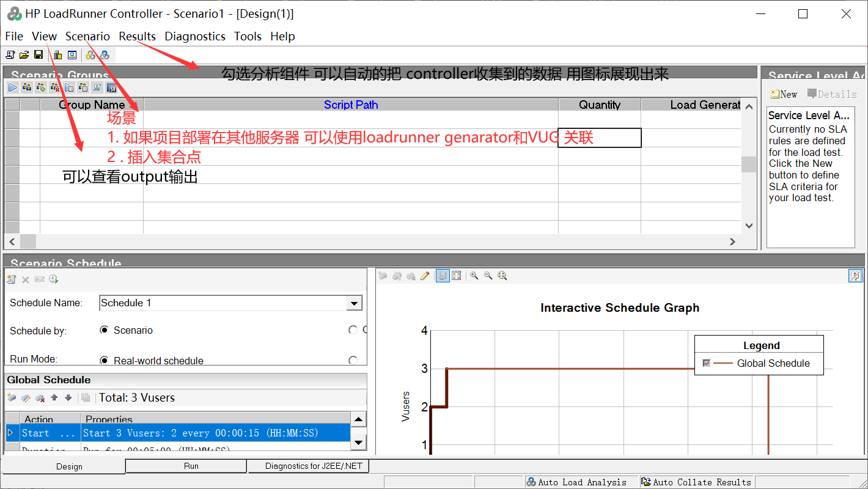Click the New Scenario toolbar icon
This screenshot has width=868, height=489.
click(x=10, y=55)
